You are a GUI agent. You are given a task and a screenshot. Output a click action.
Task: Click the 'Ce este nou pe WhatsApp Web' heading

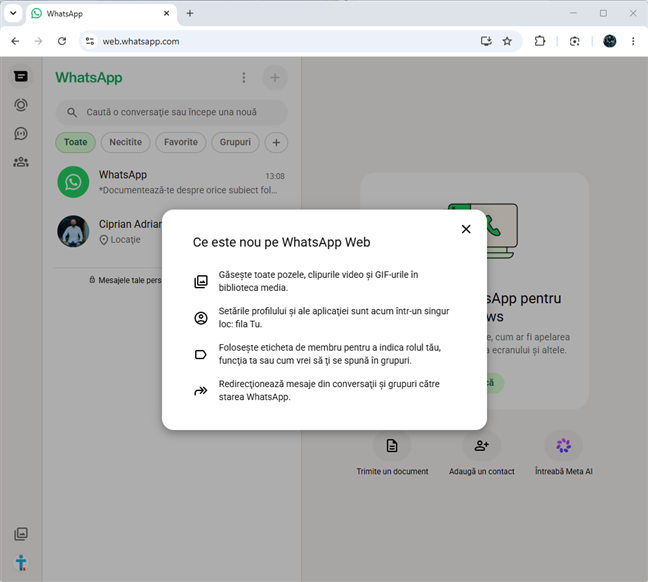coord(281,242)
